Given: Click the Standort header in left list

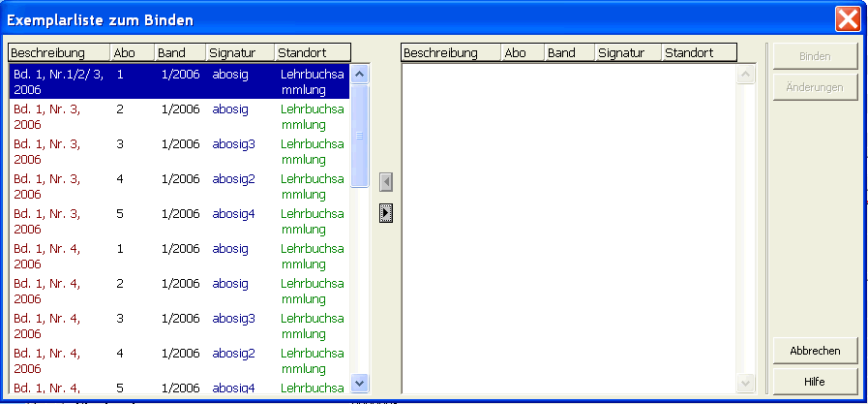Looking at the screenshot, I should point(313,52).
